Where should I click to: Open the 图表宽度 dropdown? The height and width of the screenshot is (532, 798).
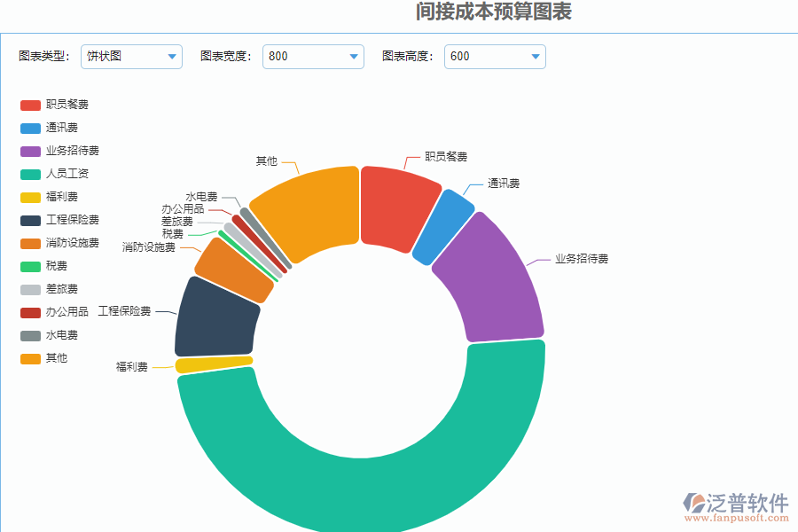point(313,56)
